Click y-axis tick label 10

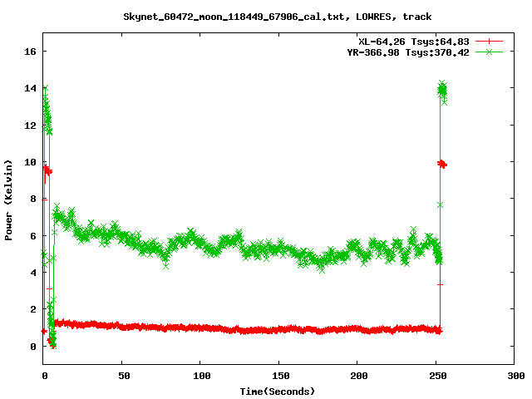click(x=30, y=162)
